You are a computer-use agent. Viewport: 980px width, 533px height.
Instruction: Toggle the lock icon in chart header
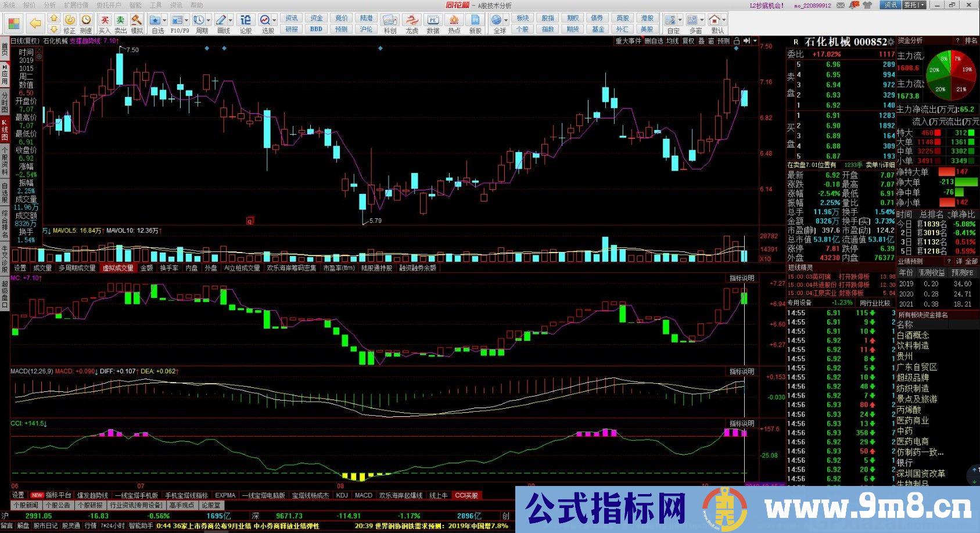click(x=737, y=41)
